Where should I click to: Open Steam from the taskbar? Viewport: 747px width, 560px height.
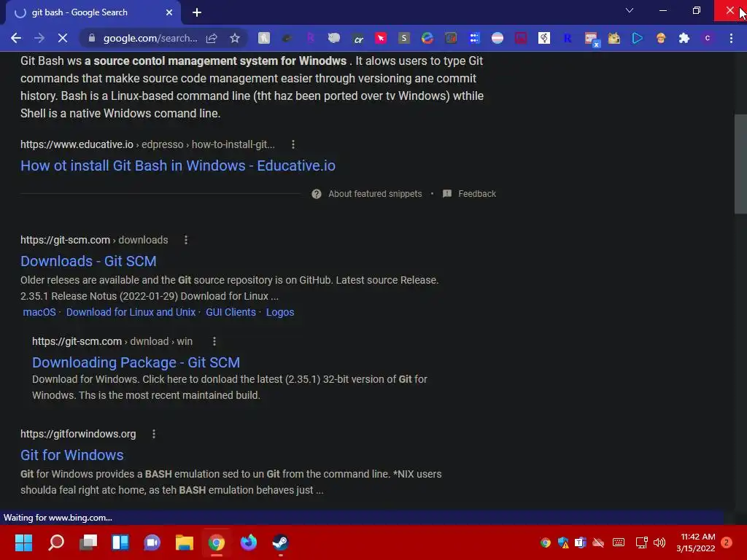(280, 542)
